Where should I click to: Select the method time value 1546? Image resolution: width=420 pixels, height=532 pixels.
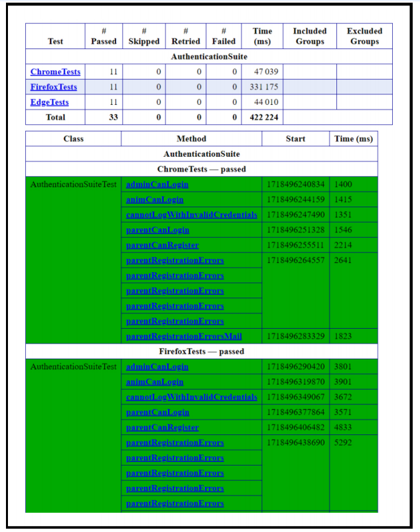[343, 230]
